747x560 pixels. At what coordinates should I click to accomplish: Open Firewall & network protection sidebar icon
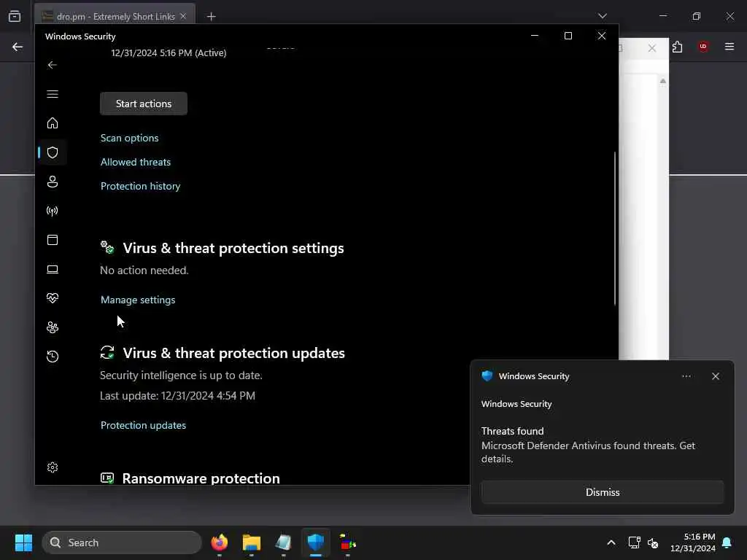(53, 211)
